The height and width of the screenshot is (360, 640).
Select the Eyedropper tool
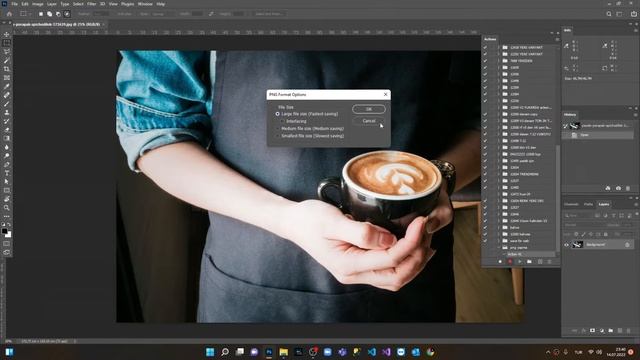(7, 86)
